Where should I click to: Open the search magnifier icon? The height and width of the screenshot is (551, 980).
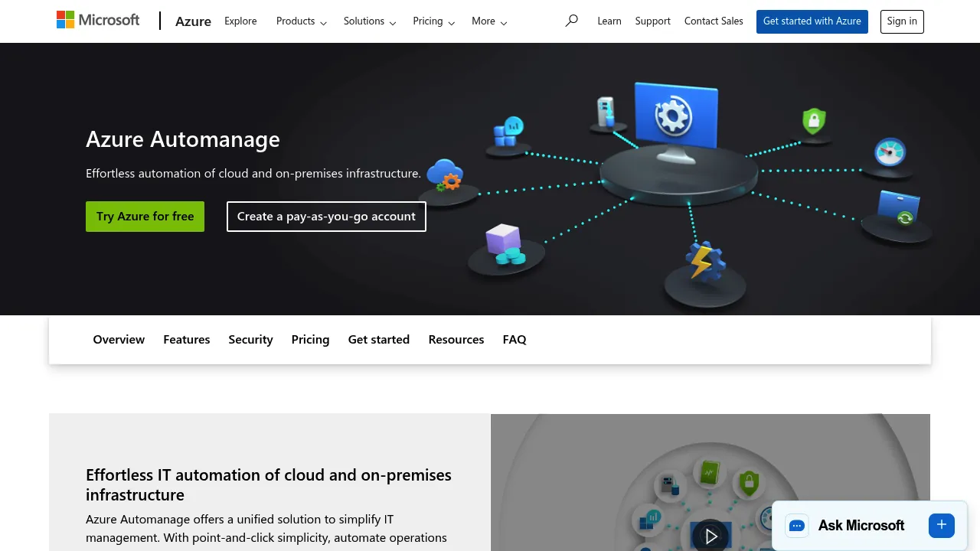(571, 21)
